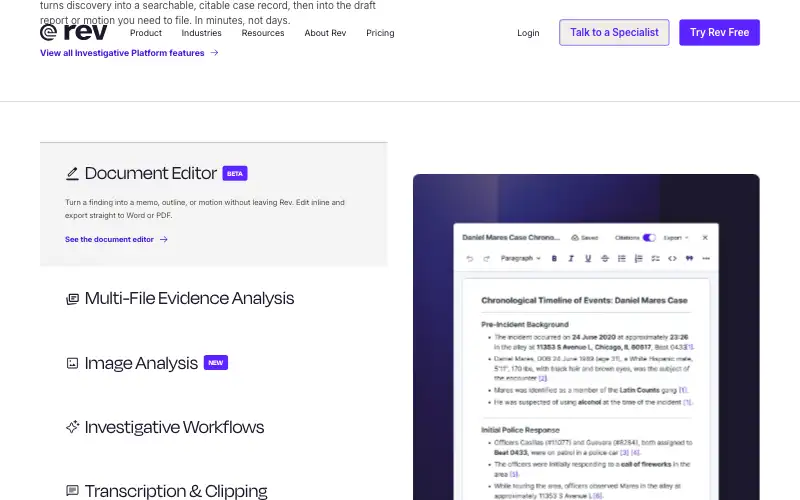Open citation [5] after fireworks call bullet
Image resolution: width=800 pixels, height=500 pixels.
click(514, 474)
